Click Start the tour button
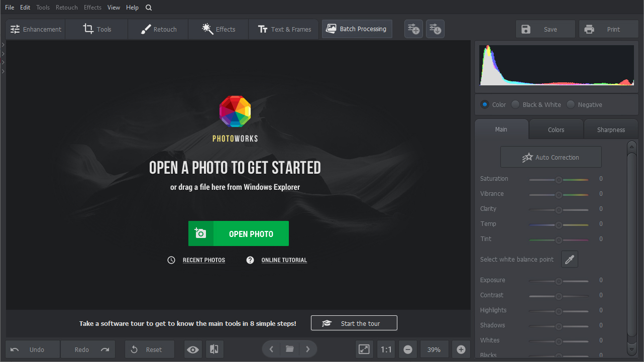 354,323
